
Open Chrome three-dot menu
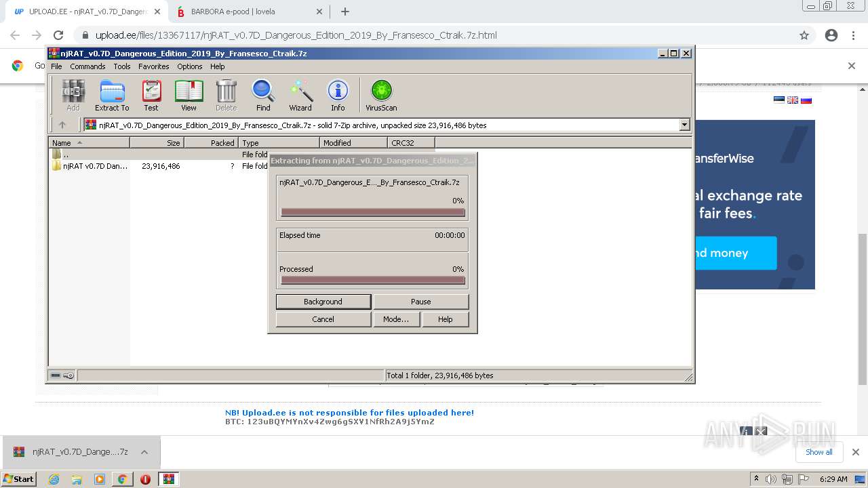tap(853, 35)
